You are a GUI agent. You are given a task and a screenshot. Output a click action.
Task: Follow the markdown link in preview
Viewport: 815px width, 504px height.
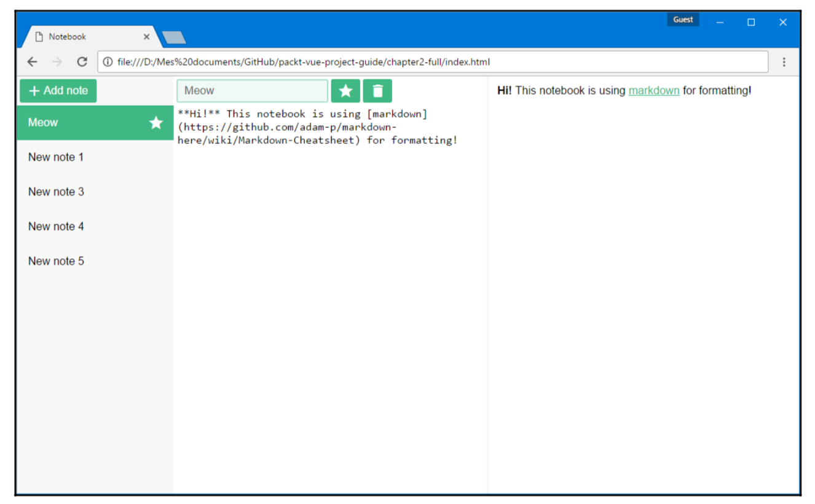pos(654,91)
